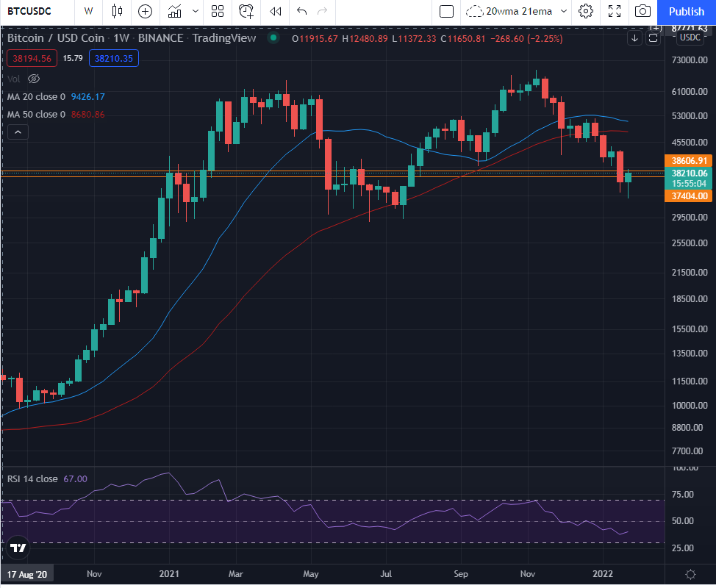Toggle the volume indicator visibility eye
This screenshot has width=716, height=588.
pos(34,79)
